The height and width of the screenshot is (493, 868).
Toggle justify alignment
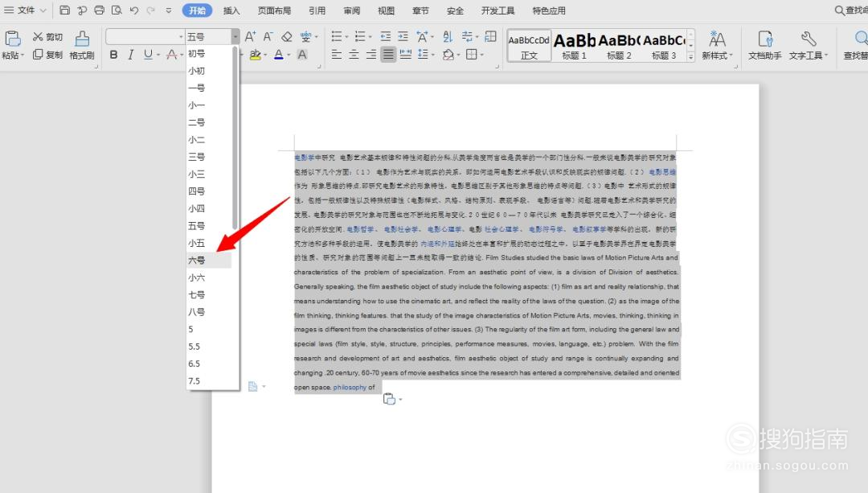coord(389,54)
